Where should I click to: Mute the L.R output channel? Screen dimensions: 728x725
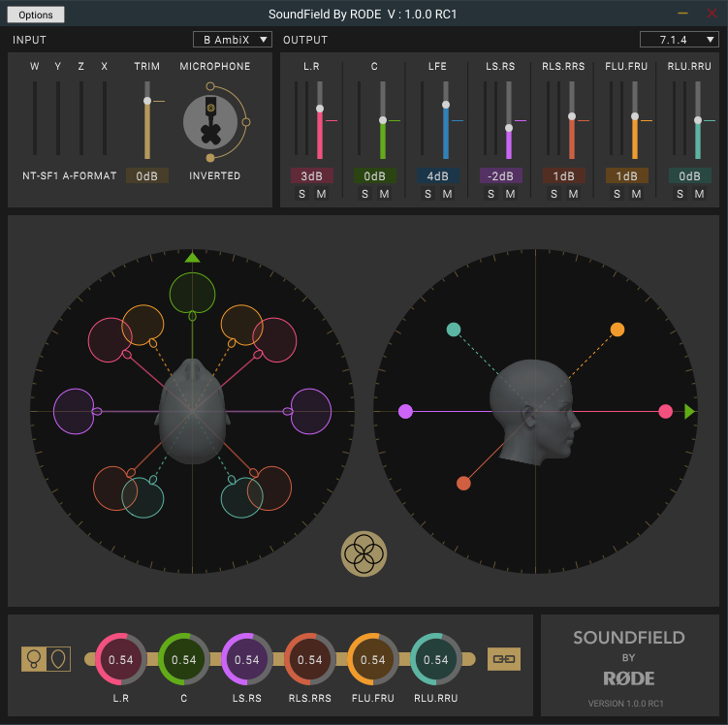coord(321,194)
